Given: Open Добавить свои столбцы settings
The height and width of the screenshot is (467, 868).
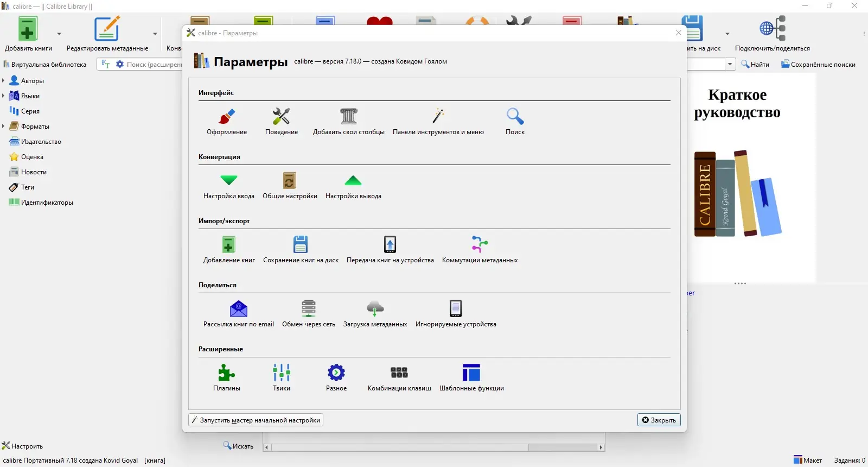Looking at the screenshot, I should click(349, 122).
